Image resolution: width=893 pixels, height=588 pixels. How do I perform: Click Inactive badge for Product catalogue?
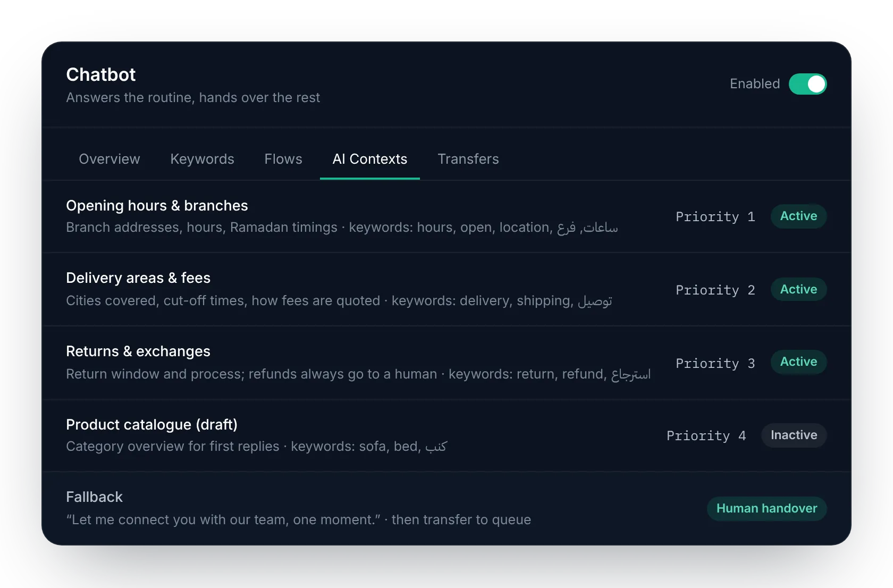[794, 435]
